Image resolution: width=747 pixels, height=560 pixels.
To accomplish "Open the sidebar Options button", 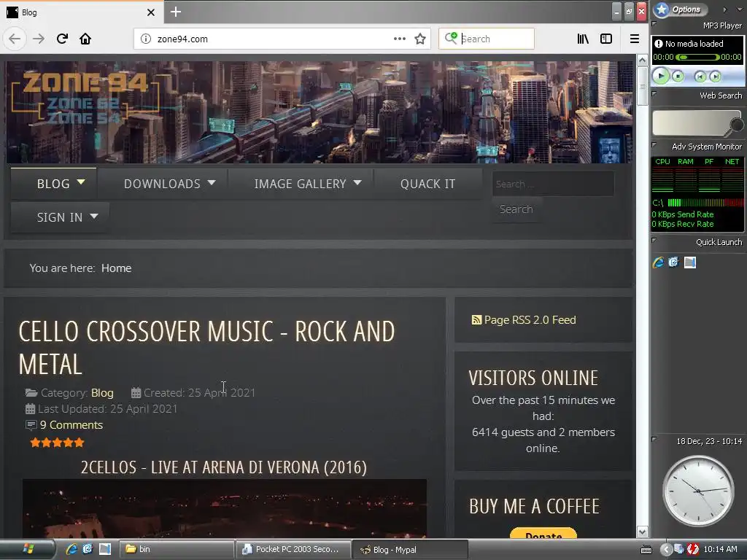I will tap(681, 9).
